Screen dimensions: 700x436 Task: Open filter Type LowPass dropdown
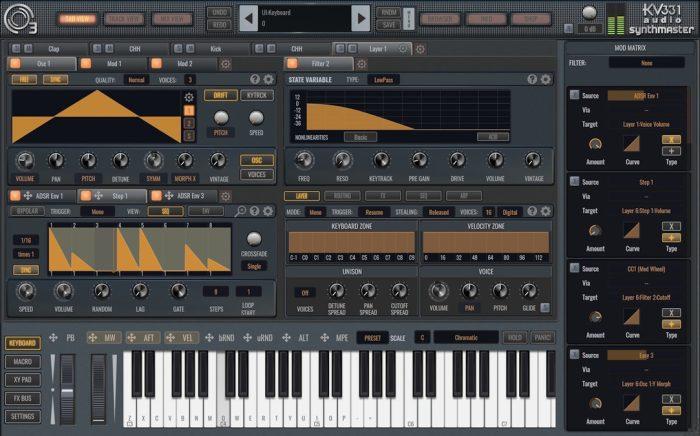point(383,80)
